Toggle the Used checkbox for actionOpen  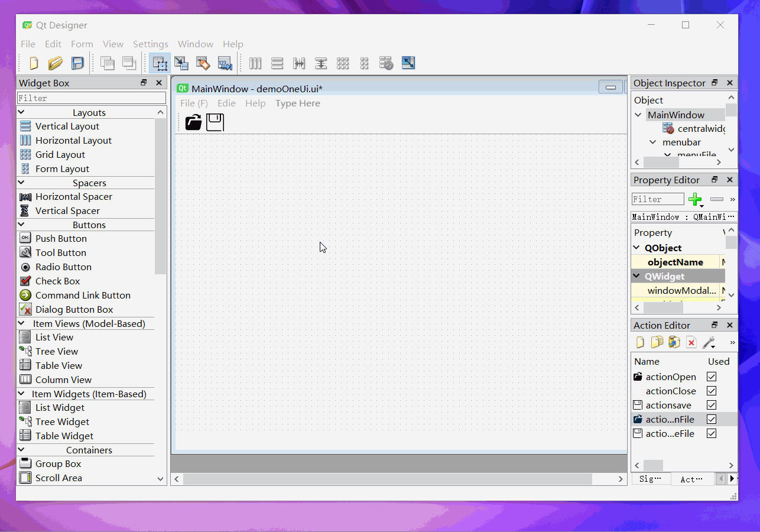coord(712,377)
